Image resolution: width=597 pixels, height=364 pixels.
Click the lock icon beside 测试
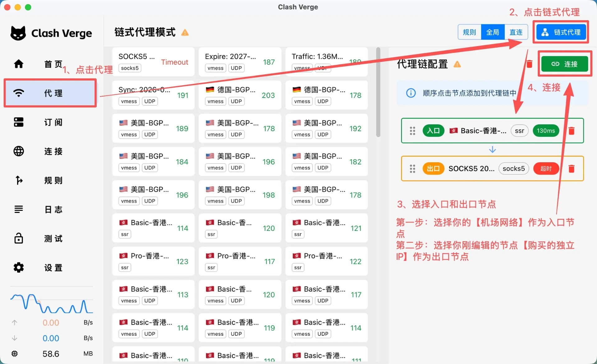[19, 238]
